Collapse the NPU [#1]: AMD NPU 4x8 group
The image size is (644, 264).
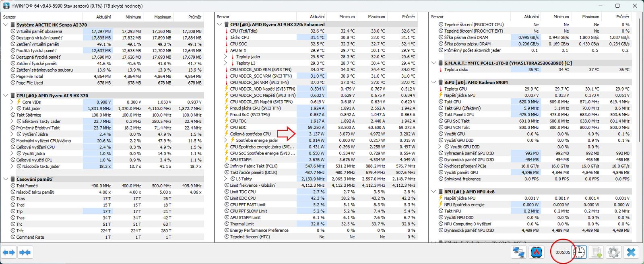tap(433, 192)
